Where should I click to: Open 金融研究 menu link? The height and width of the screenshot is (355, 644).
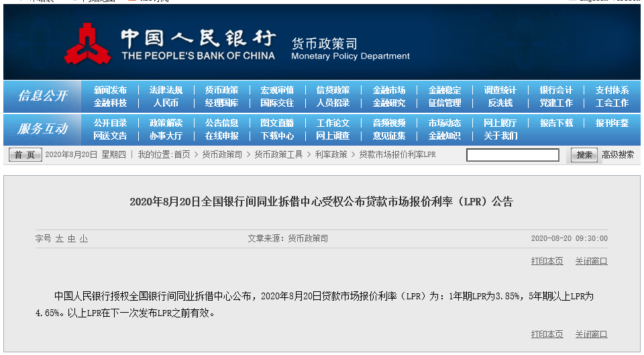389,103
